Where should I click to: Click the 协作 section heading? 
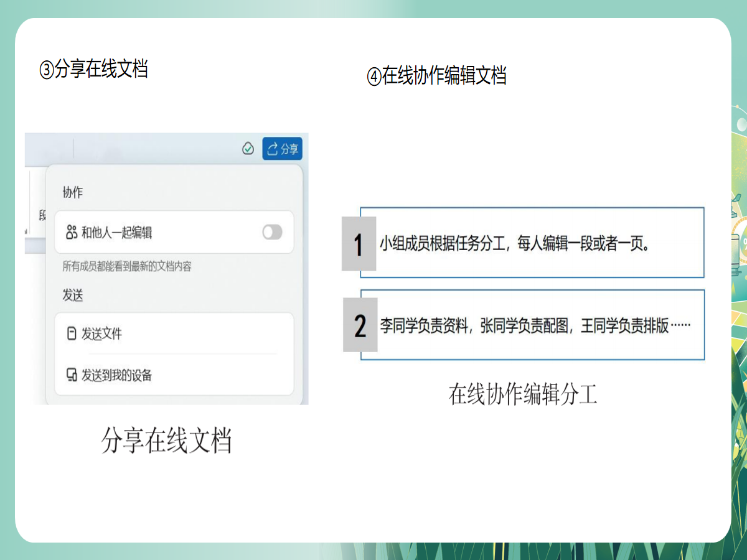tap(72, 193)
